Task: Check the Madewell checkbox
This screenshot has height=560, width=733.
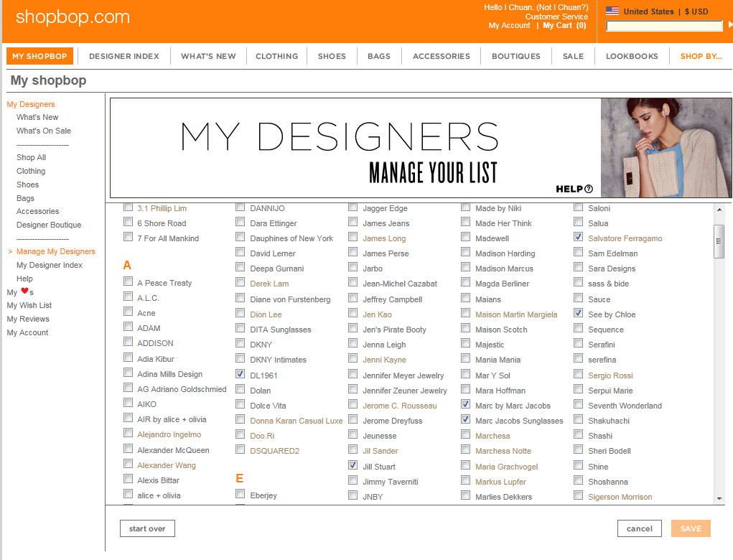Action: [x=466, y=237]
